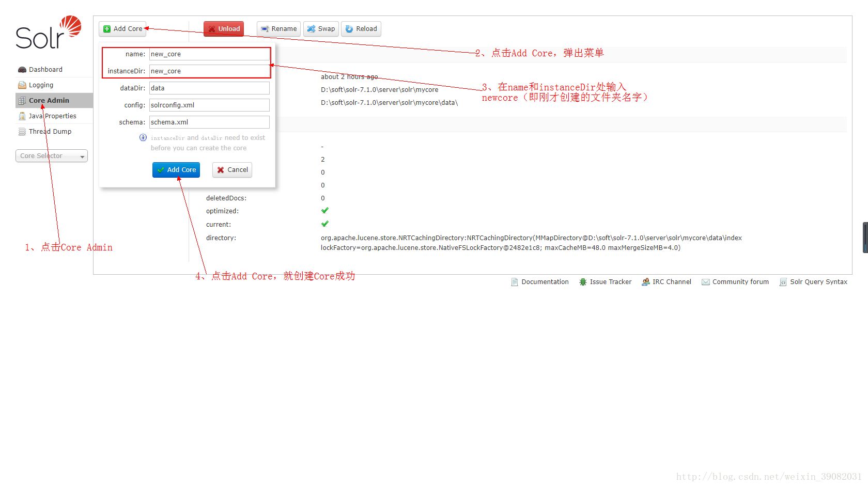Click the green plus icon on the toolbar Add Core
Screen dimensions: 868x487
click(107, 29)
